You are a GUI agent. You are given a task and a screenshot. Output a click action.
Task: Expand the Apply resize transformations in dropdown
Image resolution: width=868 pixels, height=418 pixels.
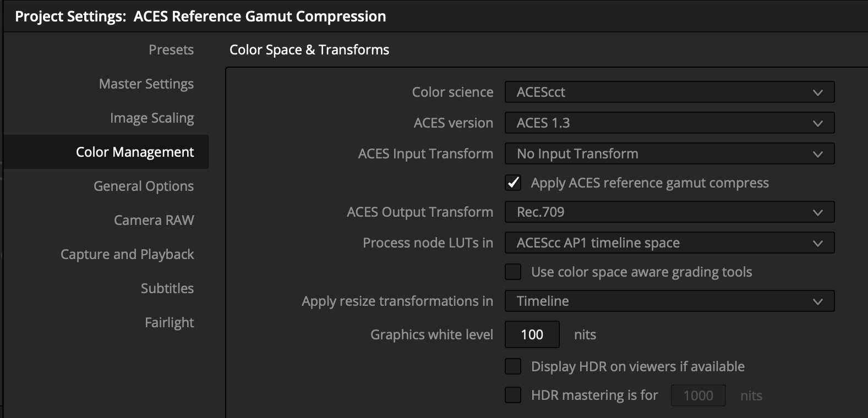point(669,301)
